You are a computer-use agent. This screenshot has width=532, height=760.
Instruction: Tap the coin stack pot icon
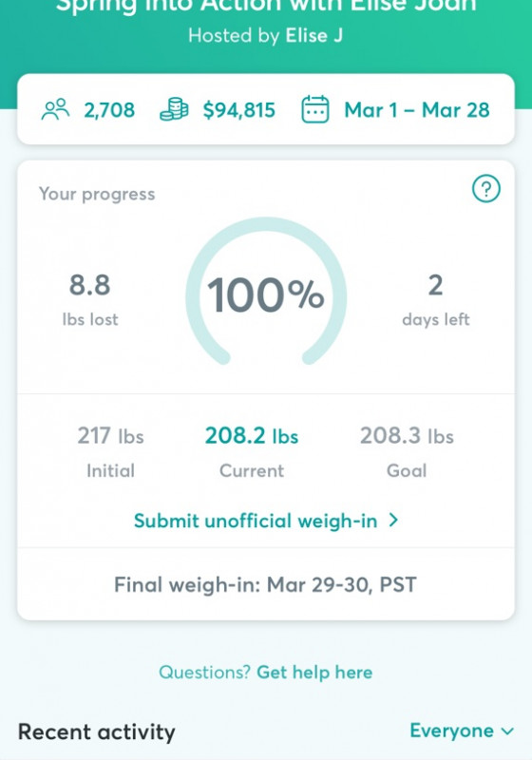click(174, 109)
